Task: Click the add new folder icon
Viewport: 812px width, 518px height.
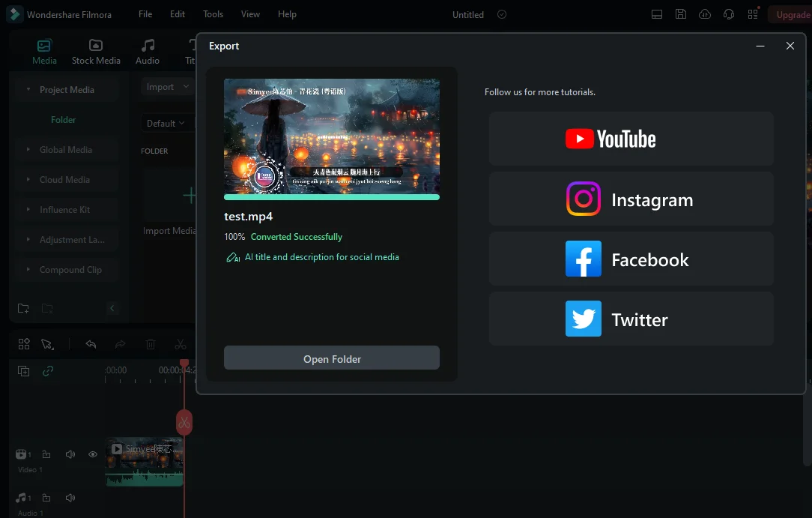Action: click(x=23, y=308)
